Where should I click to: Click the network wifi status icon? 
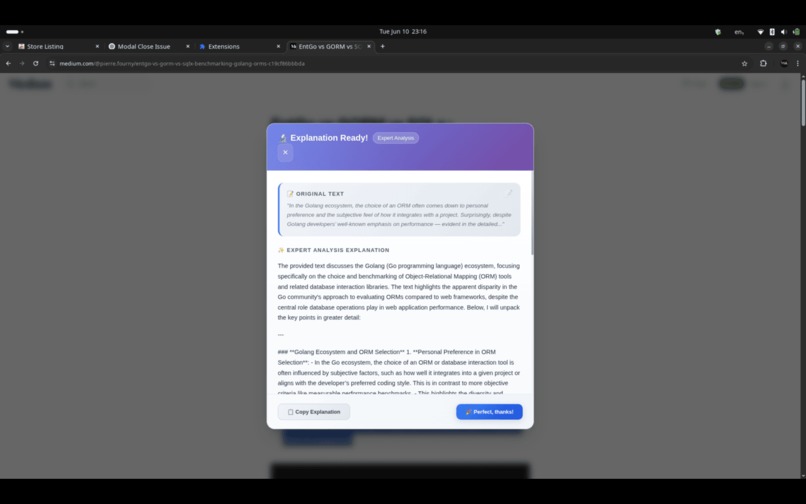click(x=760, y=32)
